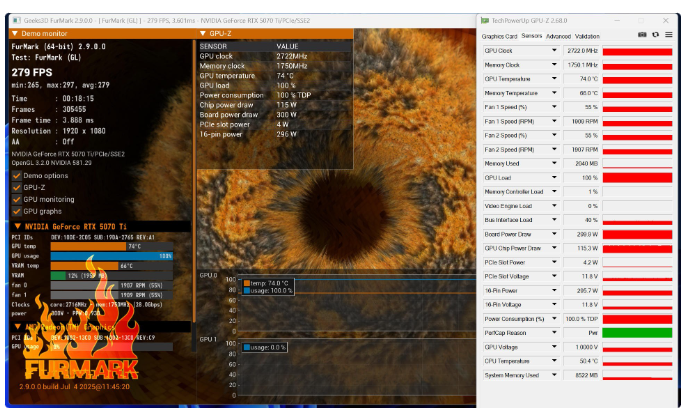Toggle the Demo options checkbox

pyautogui.click(x=17, y=175)
